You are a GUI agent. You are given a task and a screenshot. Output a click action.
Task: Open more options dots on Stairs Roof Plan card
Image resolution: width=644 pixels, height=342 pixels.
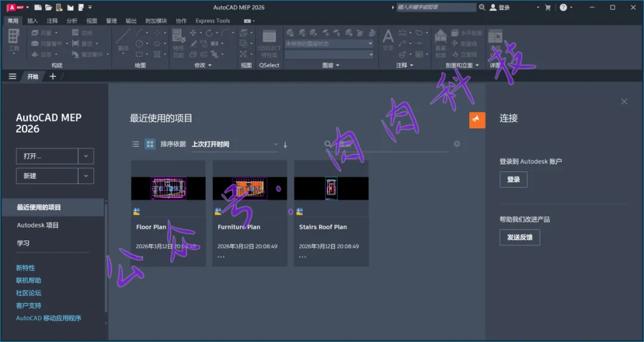[302, 257]
